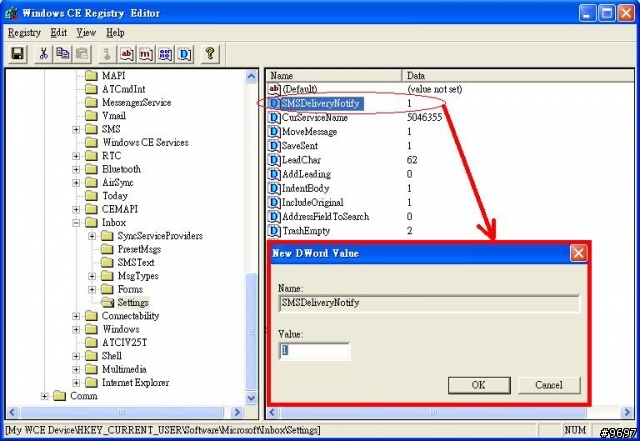Select the Windows CE Services tree item
This screenshot has width=640, height=441.
coord(145,143)
